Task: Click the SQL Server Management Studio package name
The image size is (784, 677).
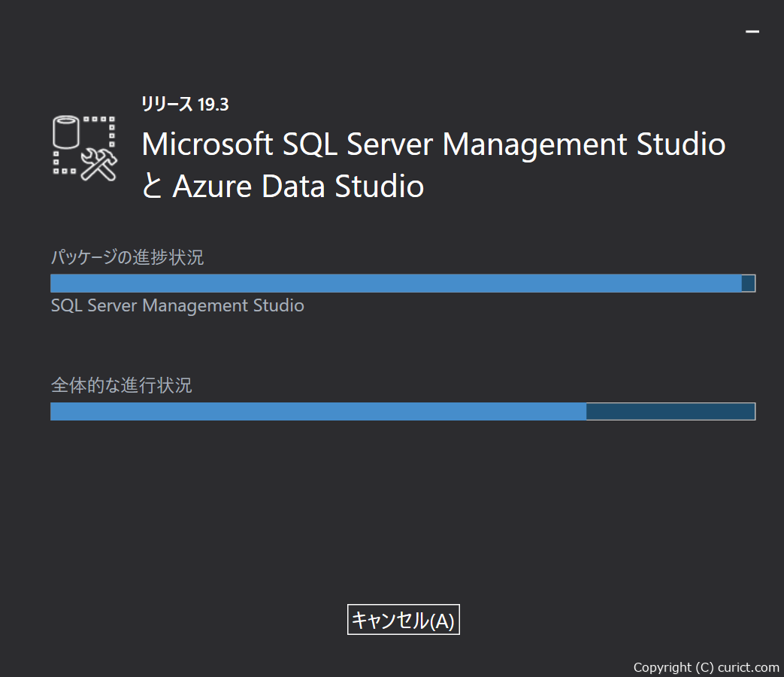Action: [177, 305]
